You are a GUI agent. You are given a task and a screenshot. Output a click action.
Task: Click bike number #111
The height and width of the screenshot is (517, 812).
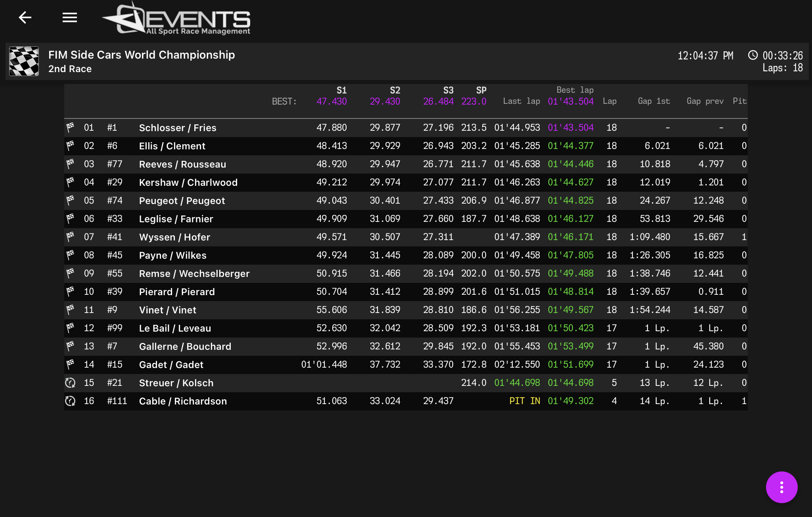pos(117,401)
